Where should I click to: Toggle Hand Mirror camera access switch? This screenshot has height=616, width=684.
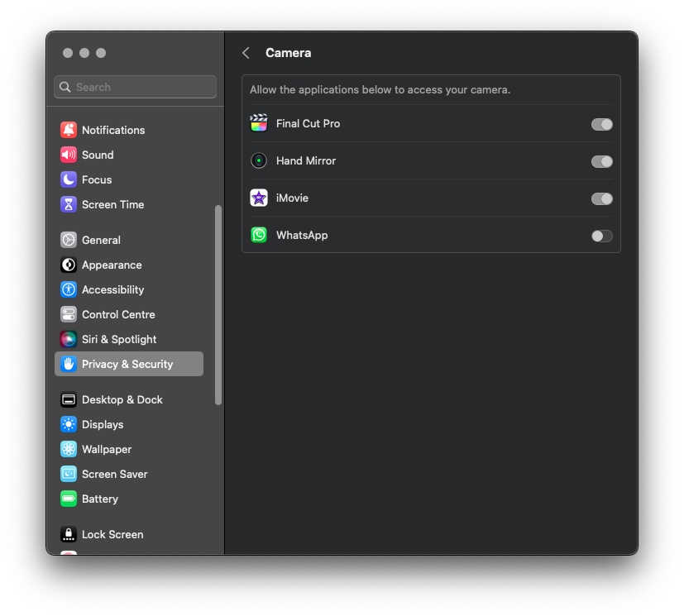pyautogui.click(x=601, y=162)
